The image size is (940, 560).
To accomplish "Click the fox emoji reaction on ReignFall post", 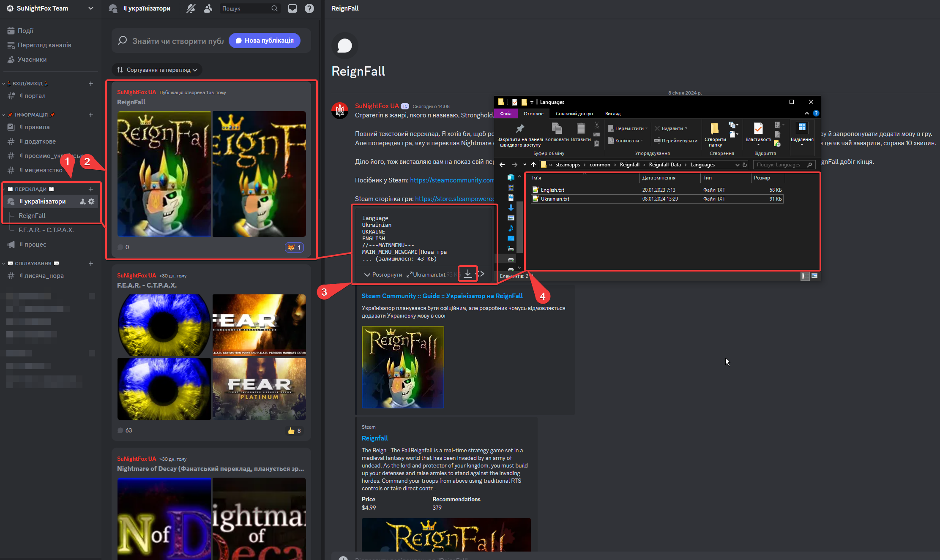I will 294,247.
